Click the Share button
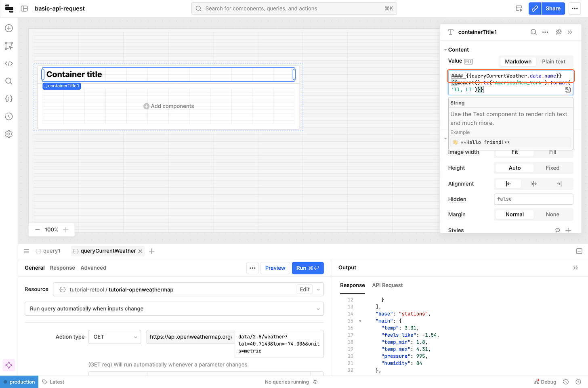588x388 pixels. [553, 8]
